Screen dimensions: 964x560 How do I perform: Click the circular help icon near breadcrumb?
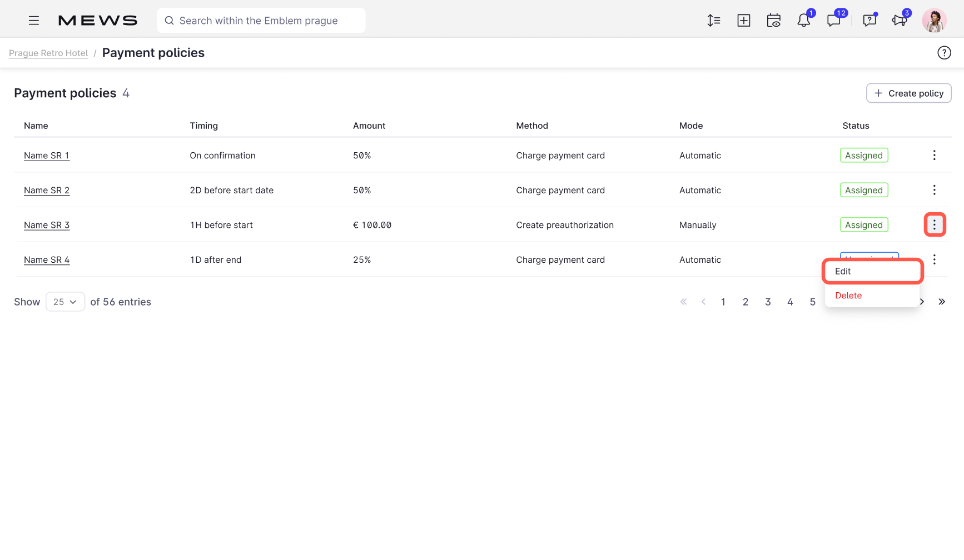pyautogui.click(x=944, y=52)
